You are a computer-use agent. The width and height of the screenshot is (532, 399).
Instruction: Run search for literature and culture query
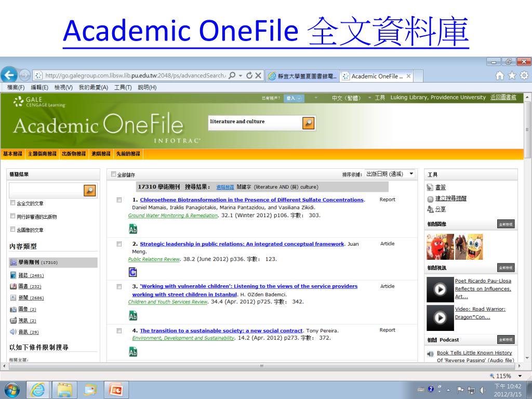pos(309,123)
